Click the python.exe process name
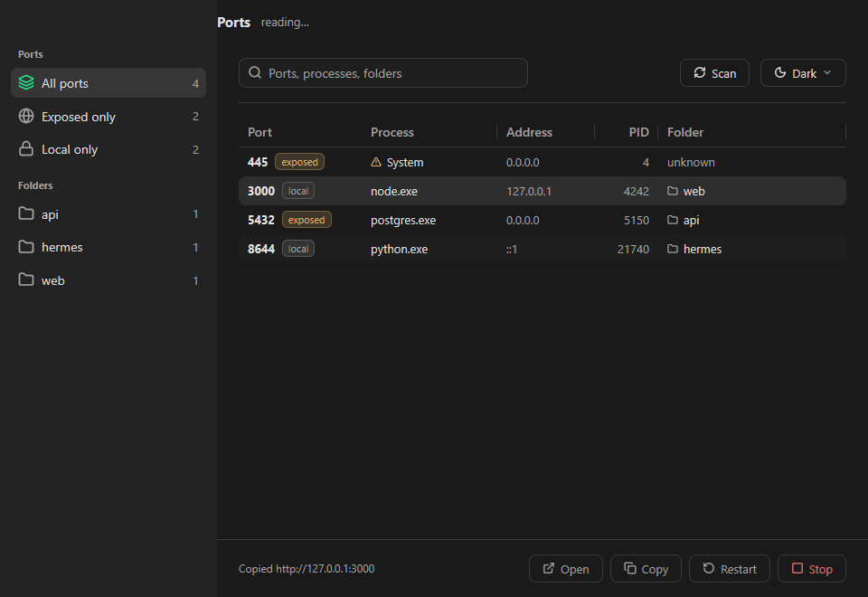Image resolution: width=868 pixels, height=597 pixels. click(399, 250)
